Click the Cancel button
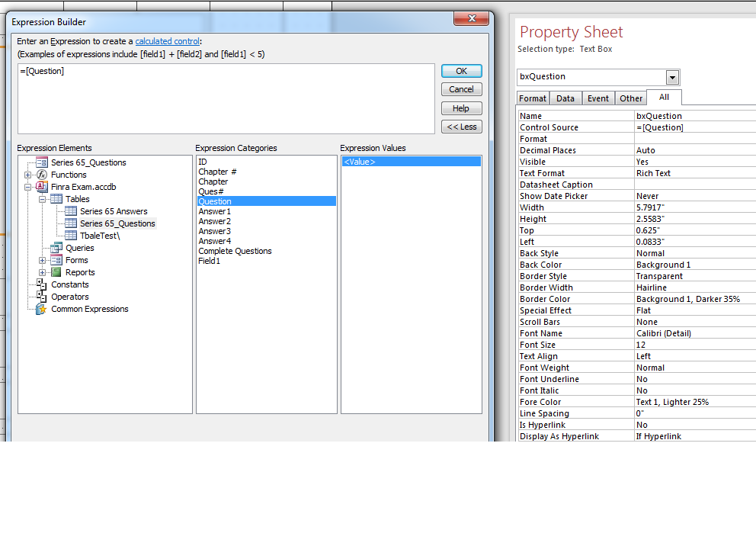 coord(461,89)
